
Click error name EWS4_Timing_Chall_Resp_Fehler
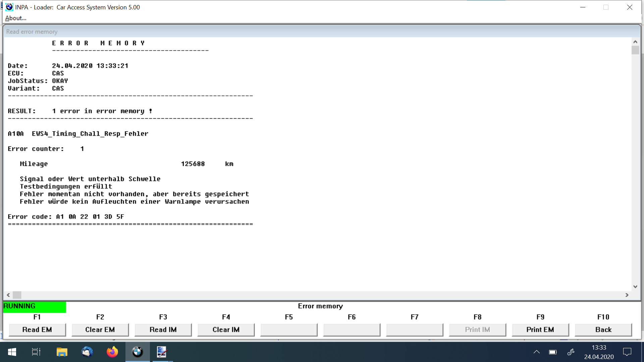(x=90, y=134)
